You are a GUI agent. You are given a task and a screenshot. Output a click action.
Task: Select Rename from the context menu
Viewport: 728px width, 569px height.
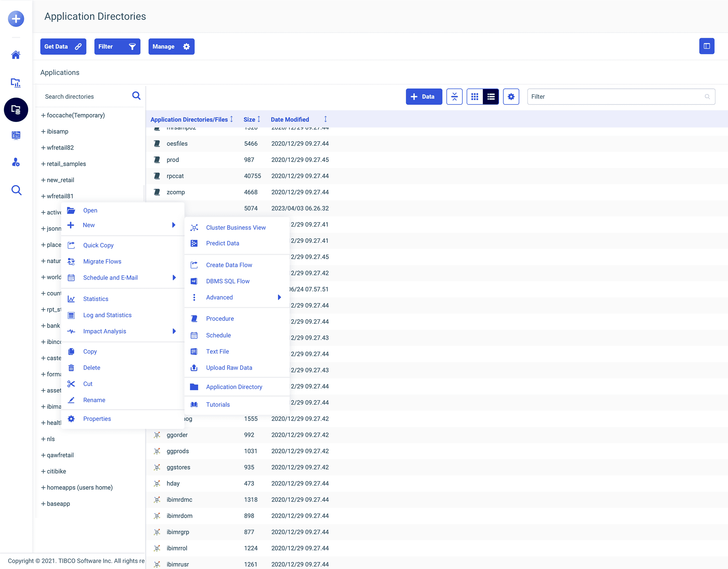94,400
